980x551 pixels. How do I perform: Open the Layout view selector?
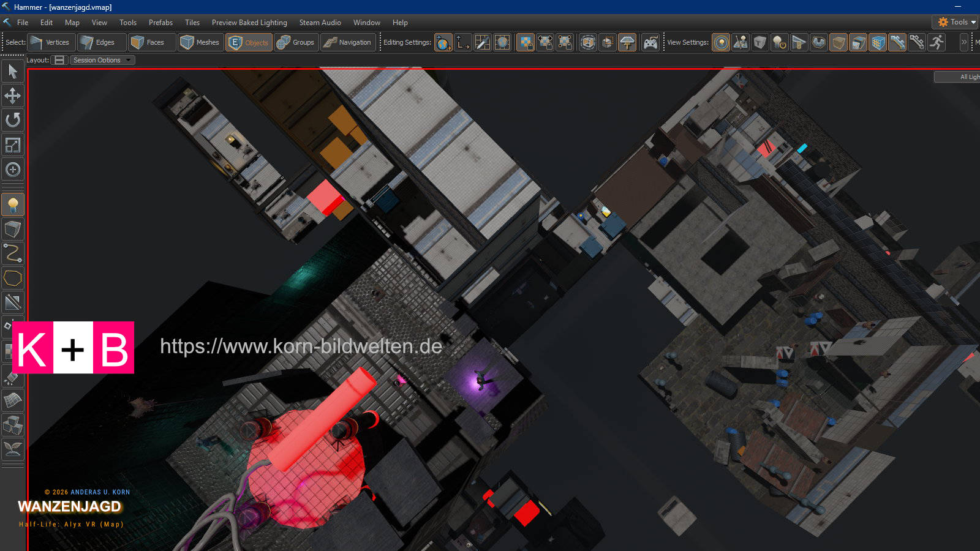pos(59,60)
